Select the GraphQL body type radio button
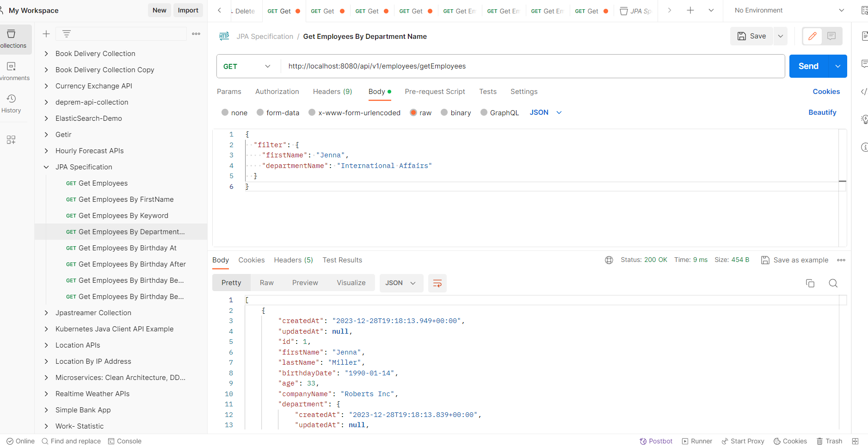This screenshot has width=868, height=448. [484, 112]
